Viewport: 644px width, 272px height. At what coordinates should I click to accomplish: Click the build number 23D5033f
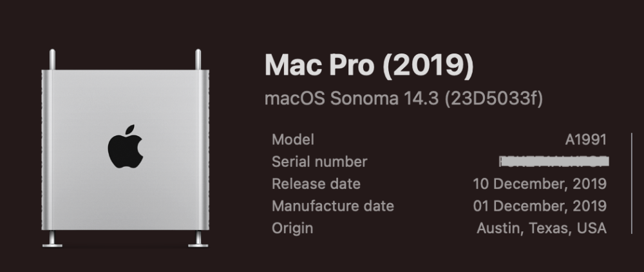[494, 99]
